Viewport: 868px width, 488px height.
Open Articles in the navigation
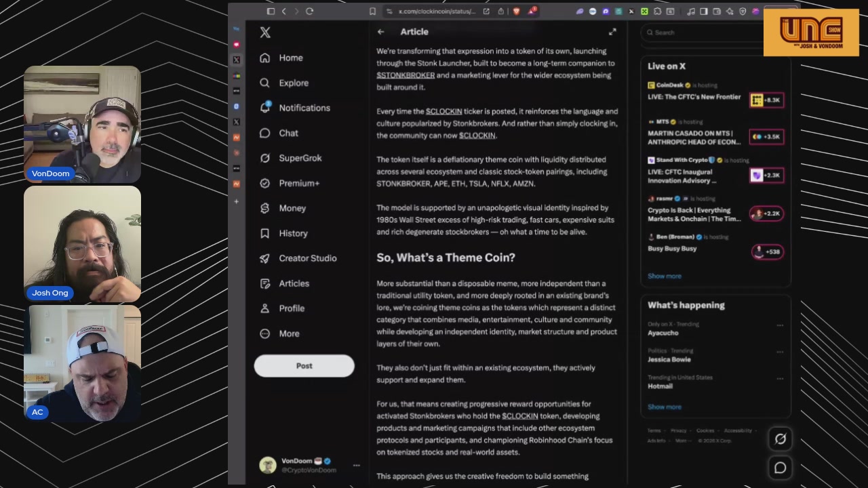tap(284, 283)
